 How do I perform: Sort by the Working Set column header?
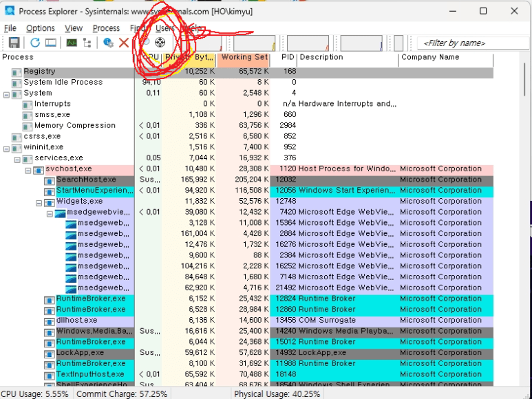pyautogui.click(x=243, y=57)
